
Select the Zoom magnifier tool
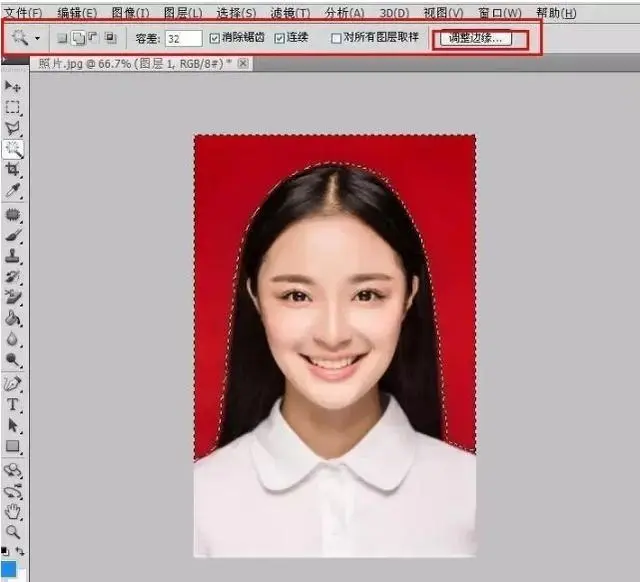14,532
